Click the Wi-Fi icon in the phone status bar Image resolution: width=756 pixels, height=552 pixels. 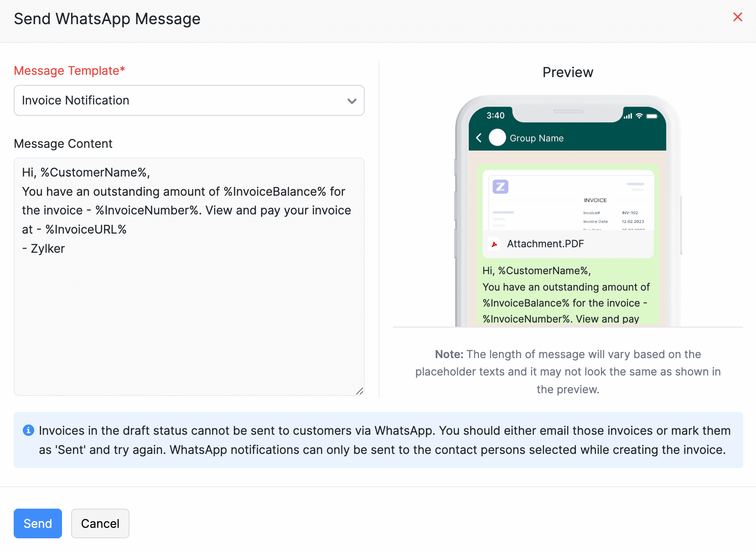pos(639,116)
